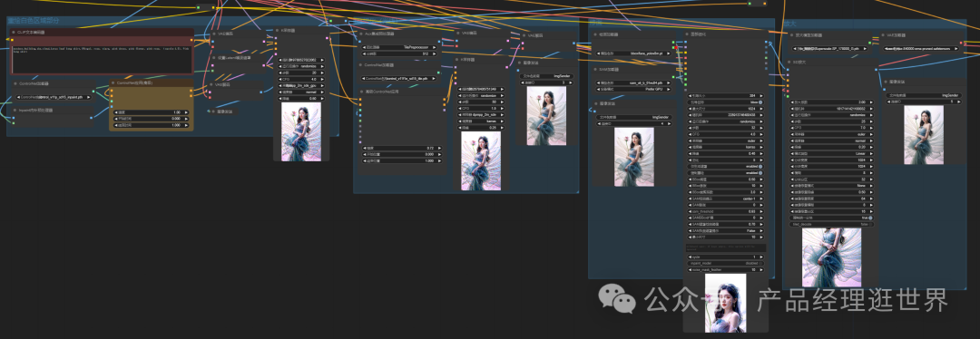Click imgSender field on ID 4 image send node
Image resolution: width=980 pixels, height=339 pixels.
tap(633, 117)
